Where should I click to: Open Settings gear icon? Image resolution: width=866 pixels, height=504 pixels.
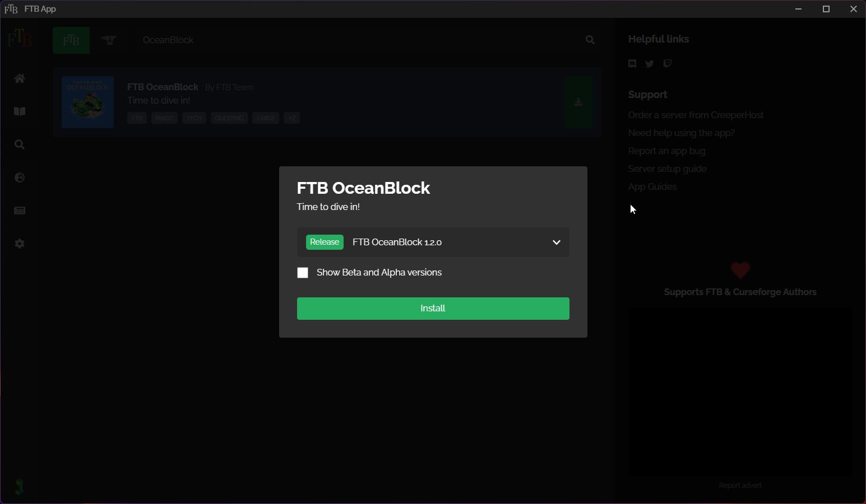(x=20, y=244)
